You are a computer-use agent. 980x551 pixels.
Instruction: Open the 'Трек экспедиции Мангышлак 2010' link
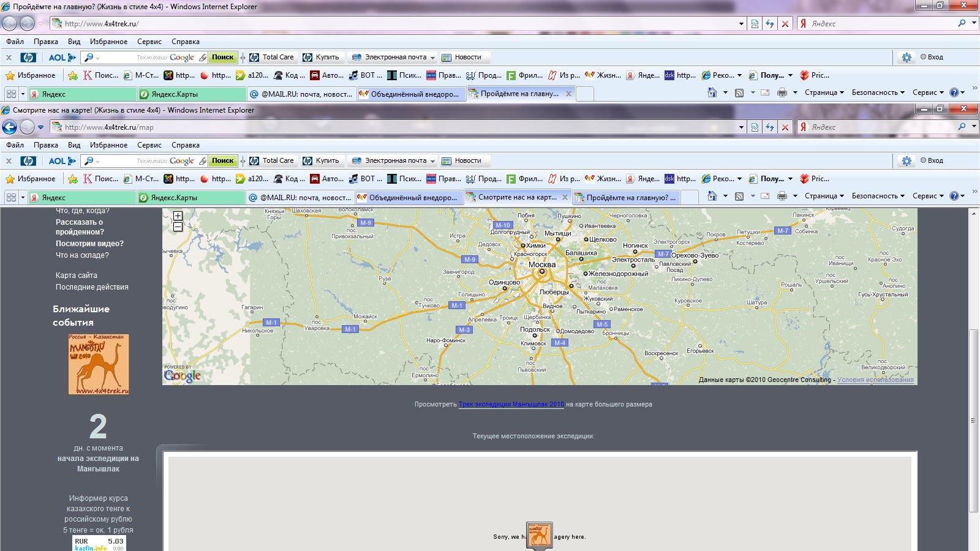[x=511, y=404]
